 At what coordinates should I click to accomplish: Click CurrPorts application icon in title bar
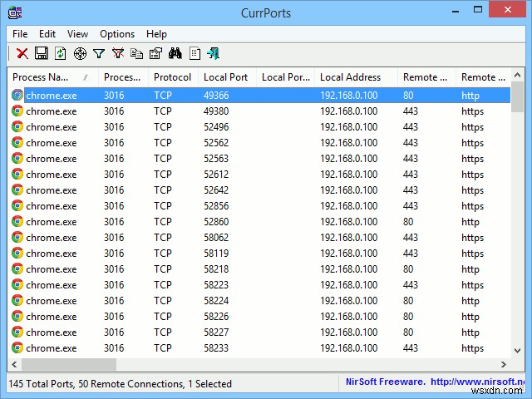coord(15,12)
